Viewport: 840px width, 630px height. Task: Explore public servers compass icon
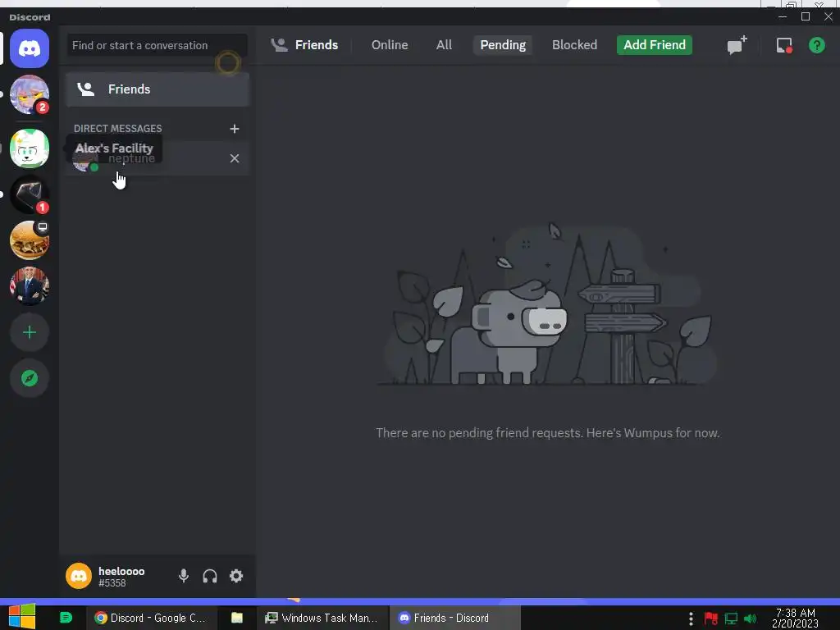(30, 378)
